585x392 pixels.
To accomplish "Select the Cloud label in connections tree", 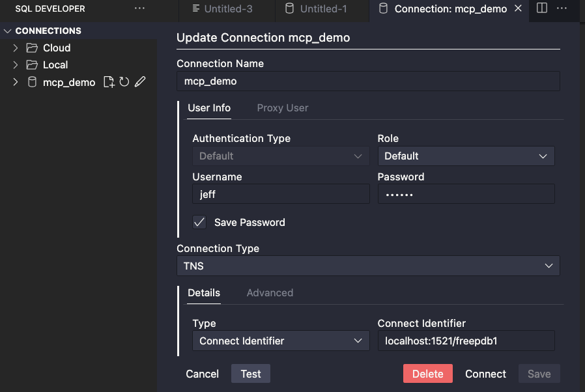I will (x=57, y=48).
